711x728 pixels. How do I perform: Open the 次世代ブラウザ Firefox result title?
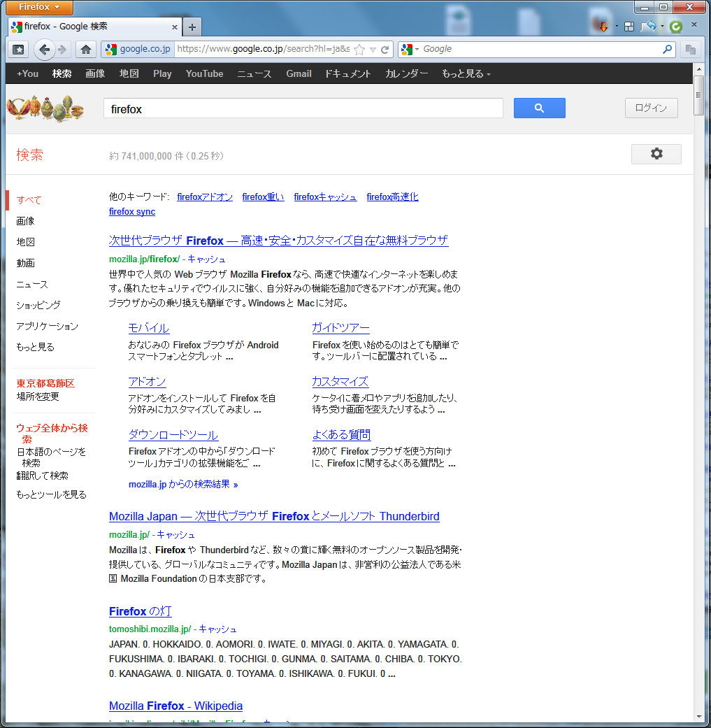coord(278,241)
